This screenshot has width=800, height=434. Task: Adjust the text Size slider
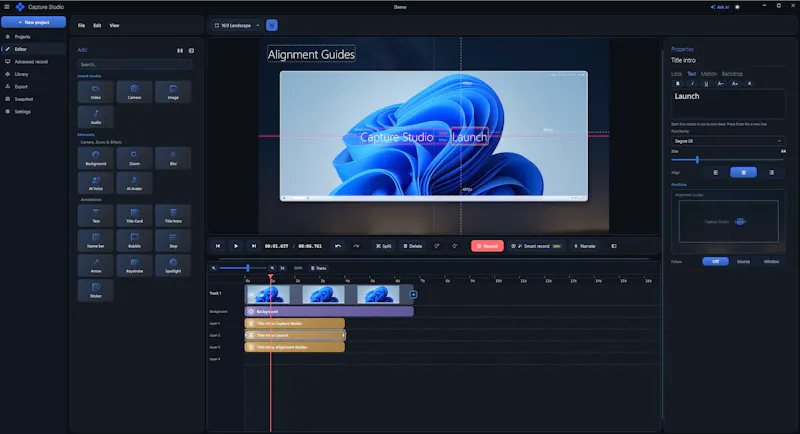click(728, 160)
